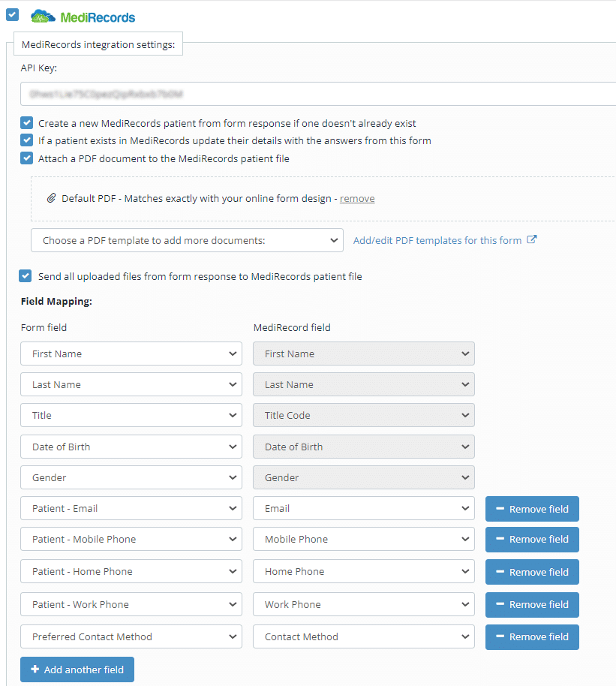Click the remove link for Default PDF
This screenshot has width=616, height=686.
click(x=357, y=198)
